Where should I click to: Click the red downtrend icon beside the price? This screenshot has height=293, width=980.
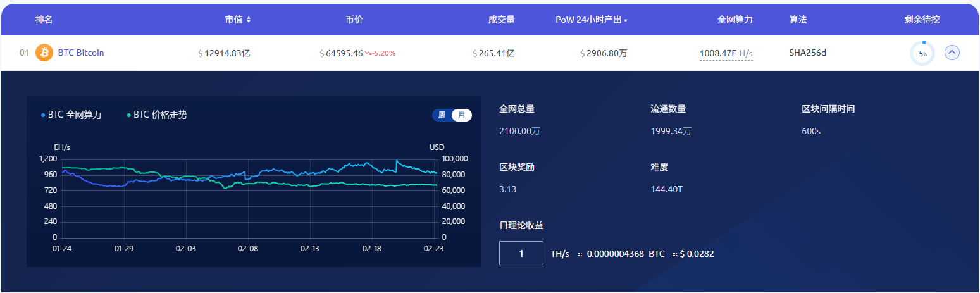368,53
